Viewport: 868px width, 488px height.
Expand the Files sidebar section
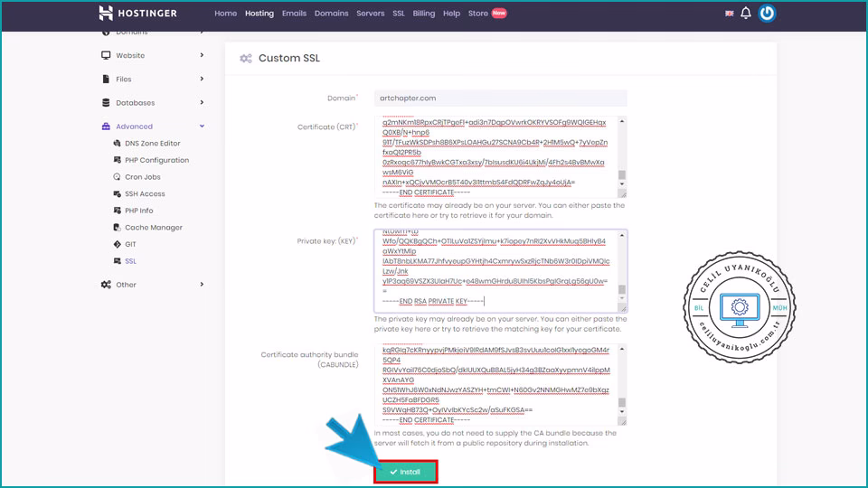pyautogui.click(x=153, y=80)
